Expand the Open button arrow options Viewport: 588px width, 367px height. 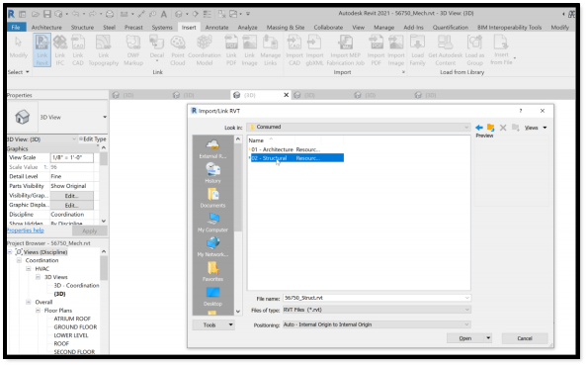tap(488, 338)
